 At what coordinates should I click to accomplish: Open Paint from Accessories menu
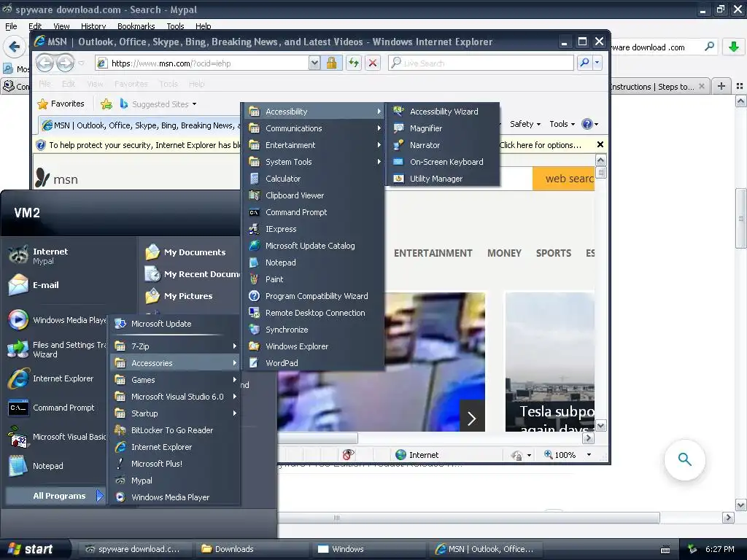coord(314,279)
